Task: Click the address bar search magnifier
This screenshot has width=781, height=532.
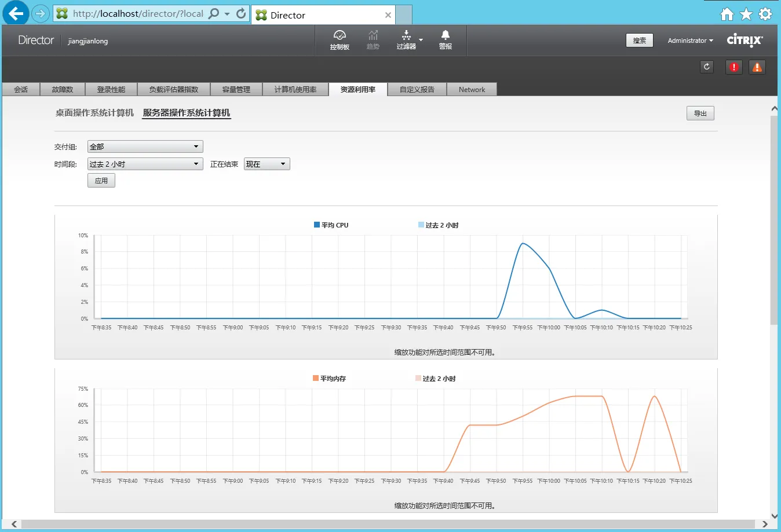Action: point(214,13)
